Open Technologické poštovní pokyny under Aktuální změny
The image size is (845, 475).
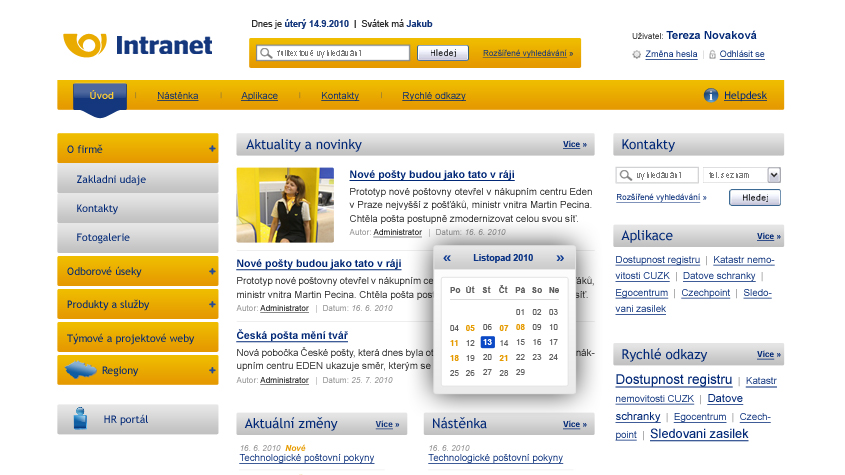(307, 458)
